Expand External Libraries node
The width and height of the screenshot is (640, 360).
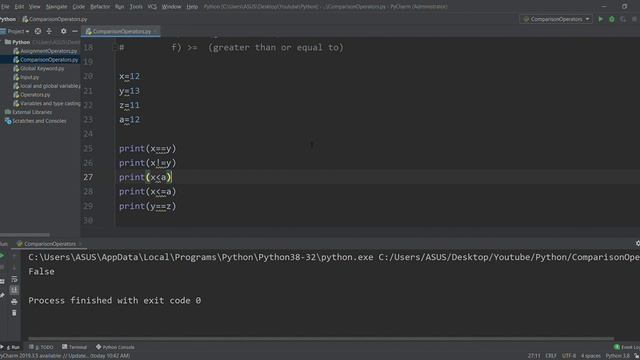pyautogui.click(x=28, y=112)
